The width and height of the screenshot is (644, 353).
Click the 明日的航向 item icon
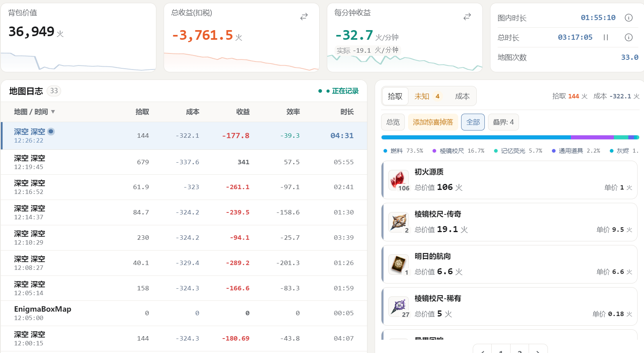398,264
